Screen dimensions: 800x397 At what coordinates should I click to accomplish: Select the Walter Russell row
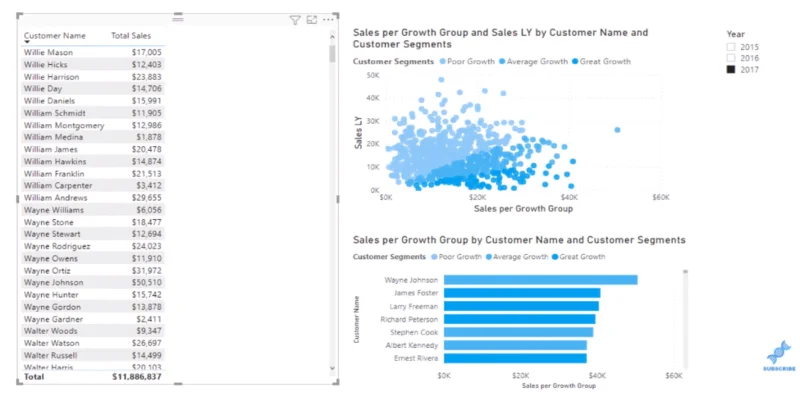(x=93, y=355)
